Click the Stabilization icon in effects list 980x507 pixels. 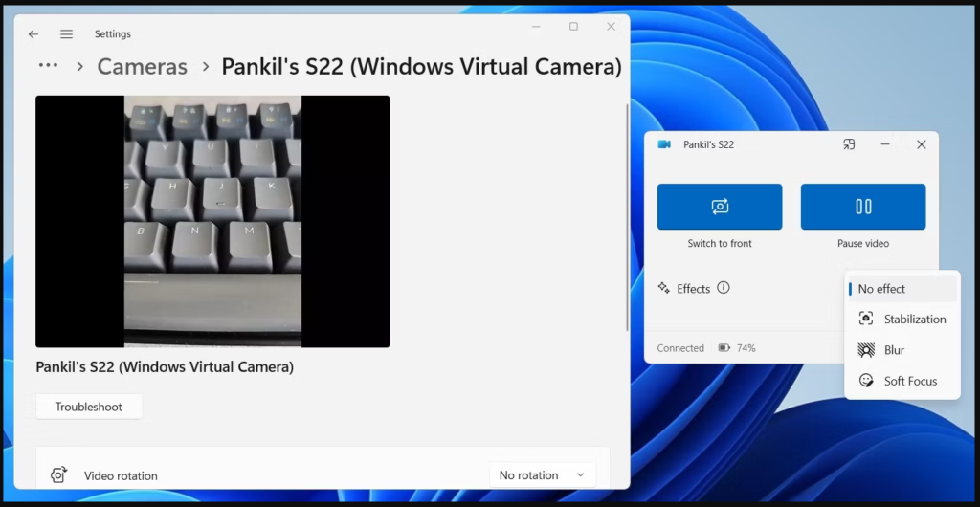866,319
